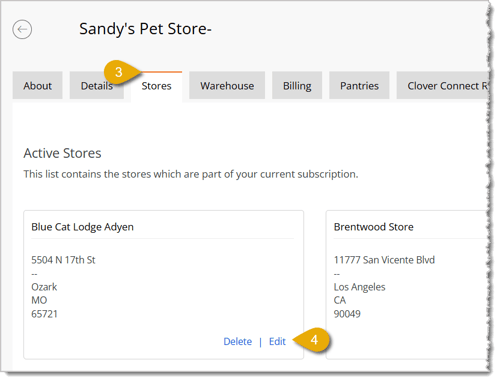Click the Ozark city text
This screenshot has height=381, width=500.
point(44,287)
